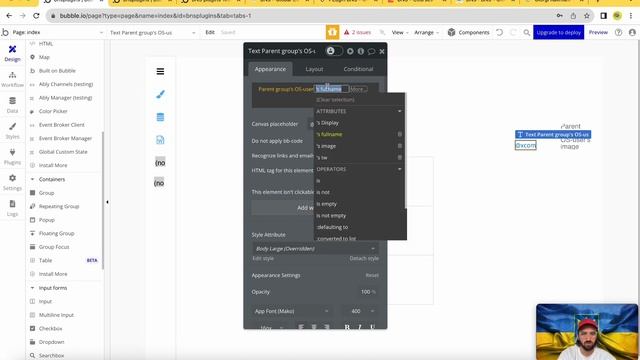Screen dimensions: 640x360
Task: Click the comment bubble in the property editor header
Action: point(371,51)
